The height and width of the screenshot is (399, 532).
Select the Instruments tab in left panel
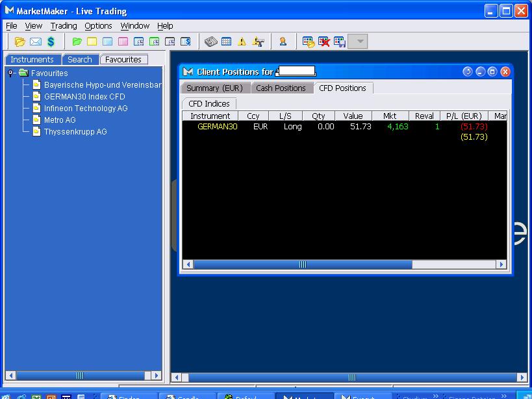click(x=32, y=60)
